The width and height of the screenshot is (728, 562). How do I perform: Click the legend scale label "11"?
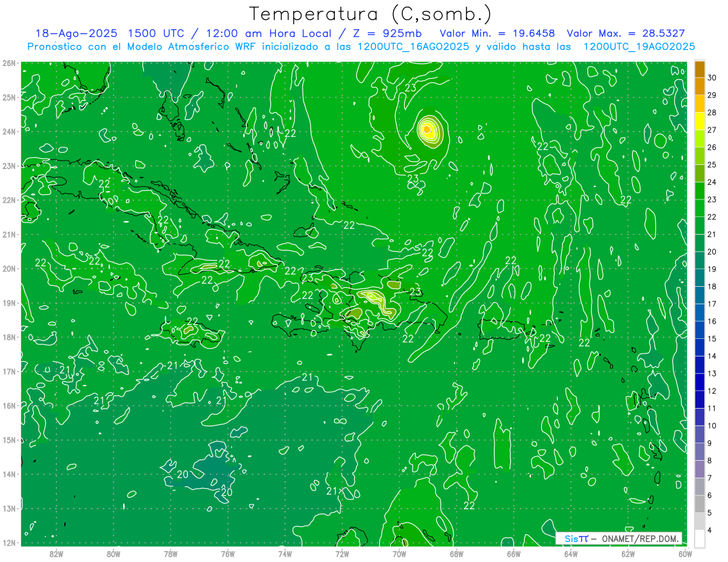pyautogui.click(x=712, y=408)
